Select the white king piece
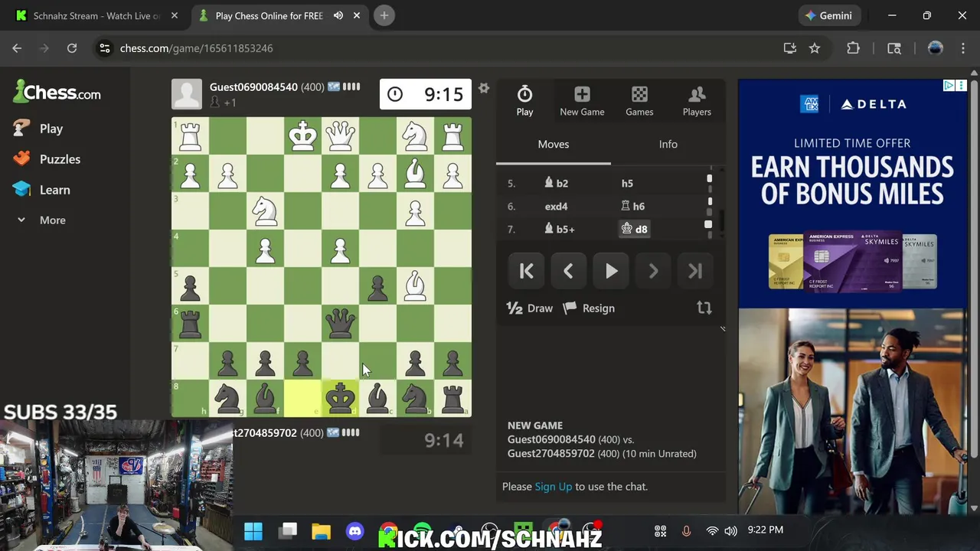Screen dimensions: 980x551 (303, 136)
